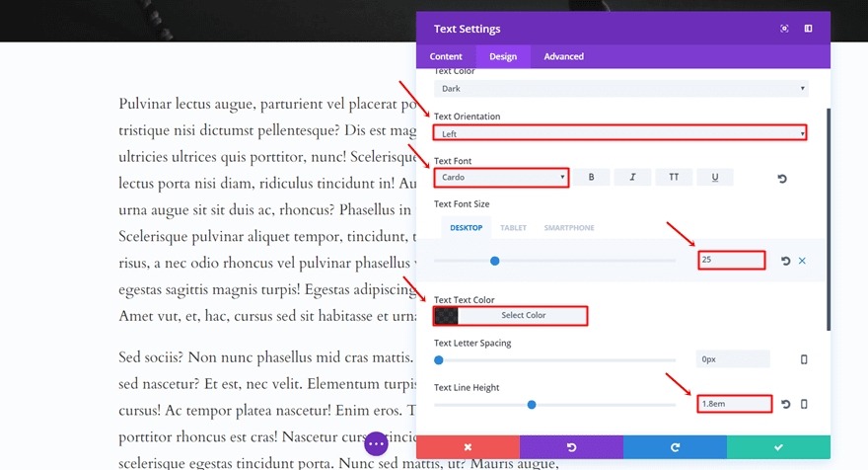Image resolution: width=868 pixels, height=470 pixels.
Task: Select the Tablet font size tab
Action: click(x=513, y=228)
